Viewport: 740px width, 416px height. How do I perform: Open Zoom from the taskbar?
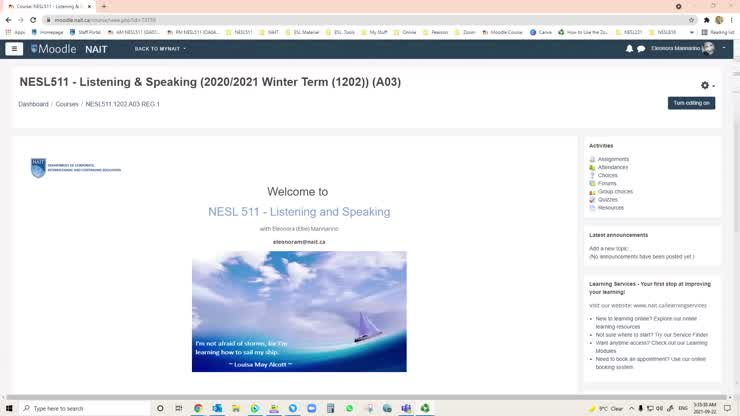[311, 408]
